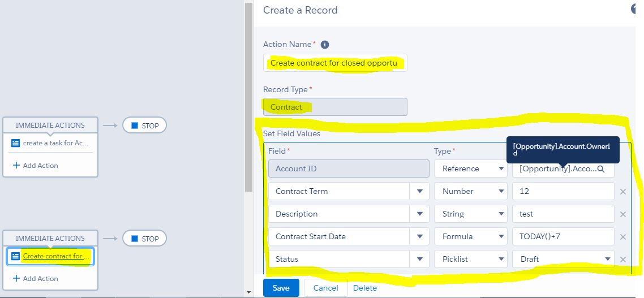This screenshot has width=644, height=298.
Task: Open the Reference type dropdown
Action: (x=470, y=169)
